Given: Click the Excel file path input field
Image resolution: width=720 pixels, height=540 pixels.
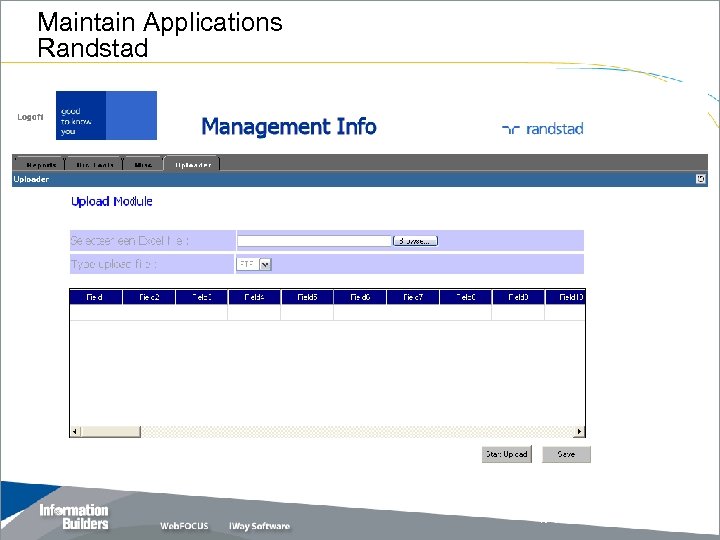Looking at the screenshot, I should pyautogui.click(x=314, y=241).
